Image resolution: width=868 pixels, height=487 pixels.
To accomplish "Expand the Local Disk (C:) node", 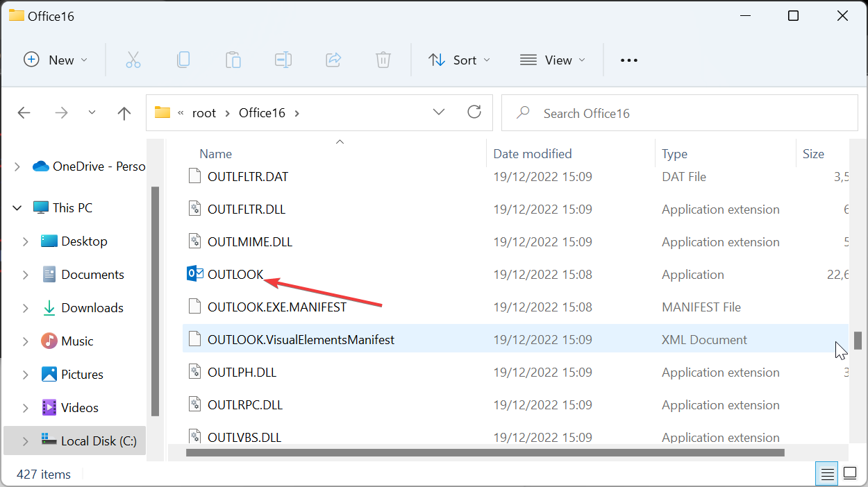I will point(26,441).
